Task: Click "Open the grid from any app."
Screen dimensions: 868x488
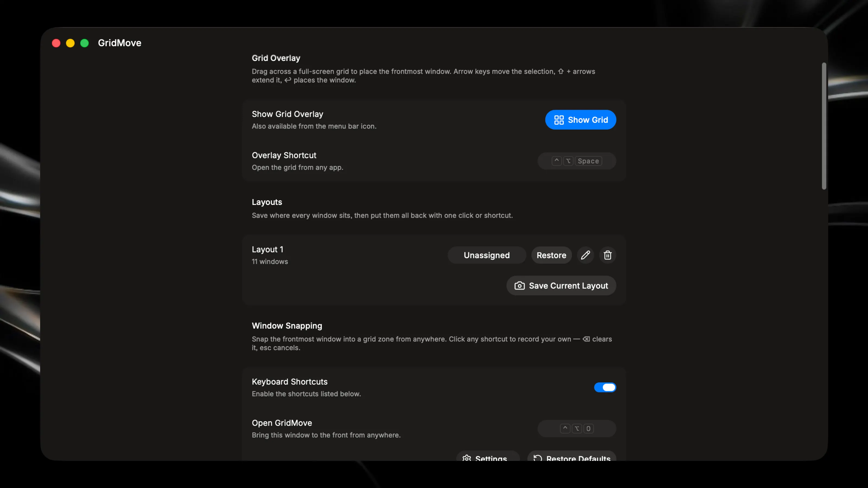Action: click(x=297, y=167)
